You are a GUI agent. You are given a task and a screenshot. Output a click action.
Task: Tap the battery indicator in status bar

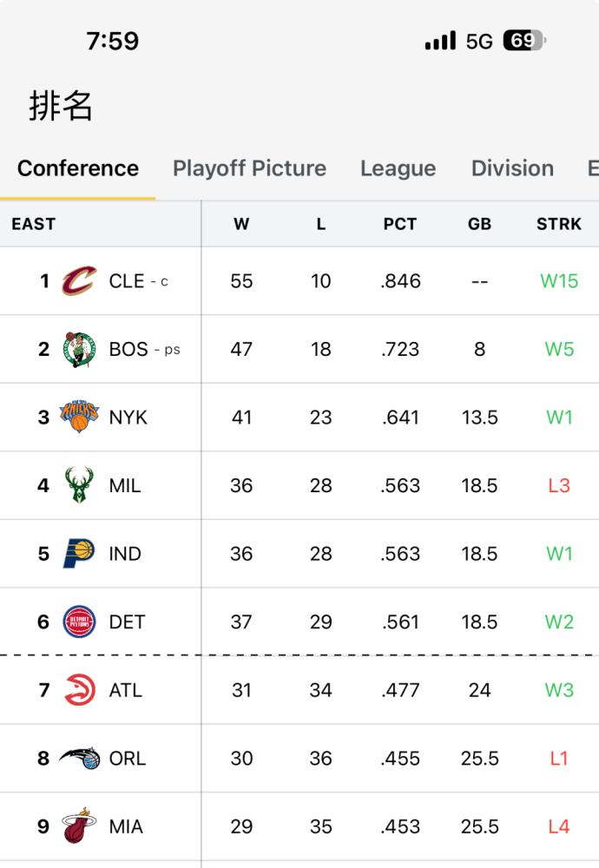524,41
